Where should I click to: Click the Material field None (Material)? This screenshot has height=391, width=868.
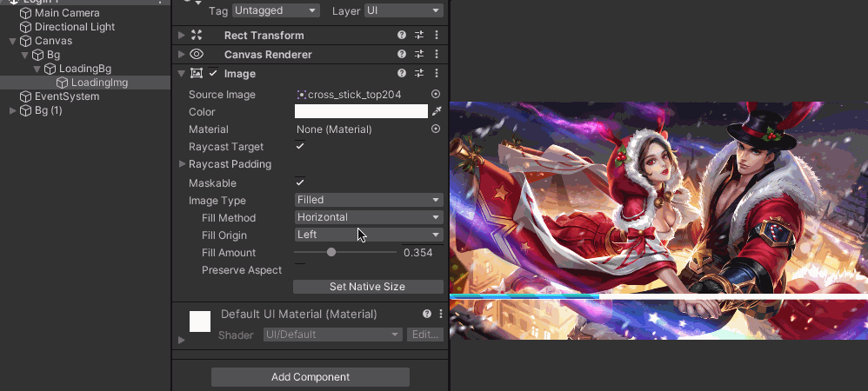[364, 129]
